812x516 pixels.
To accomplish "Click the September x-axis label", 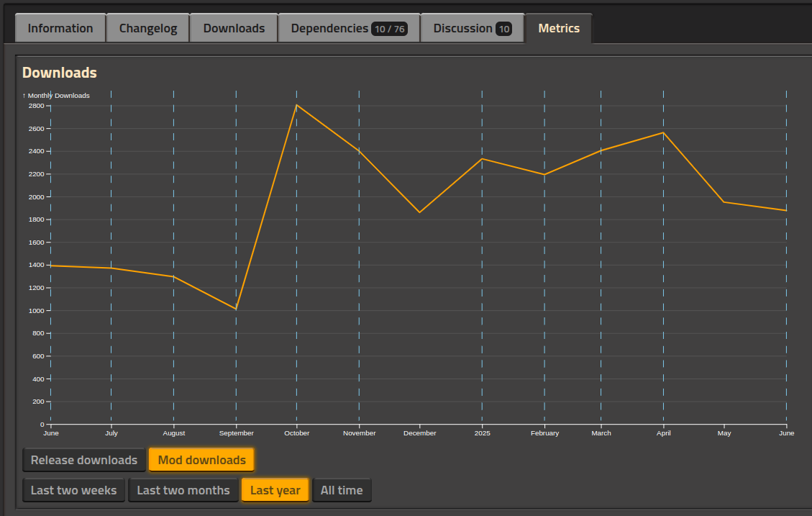I will 236,433.
